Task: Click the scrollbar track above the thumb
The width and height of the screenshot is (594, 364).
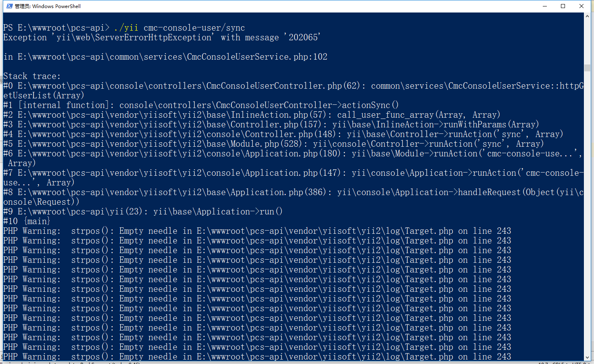Action: point(587,40)
